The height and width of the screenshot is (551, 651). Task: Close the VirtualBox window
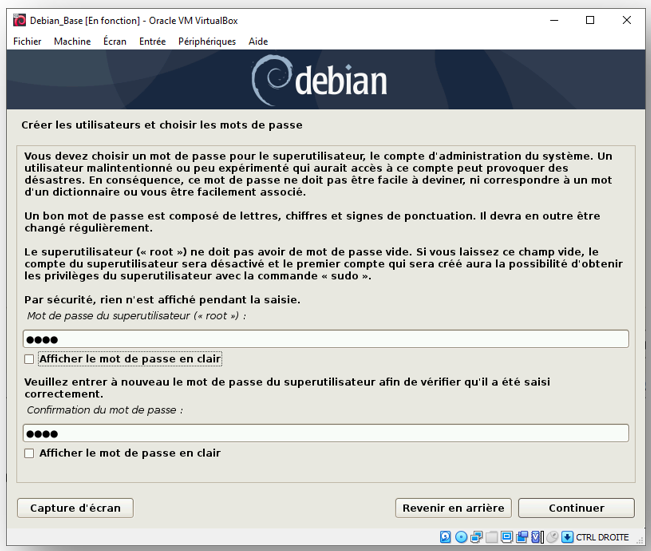click(x=627, y=20)
